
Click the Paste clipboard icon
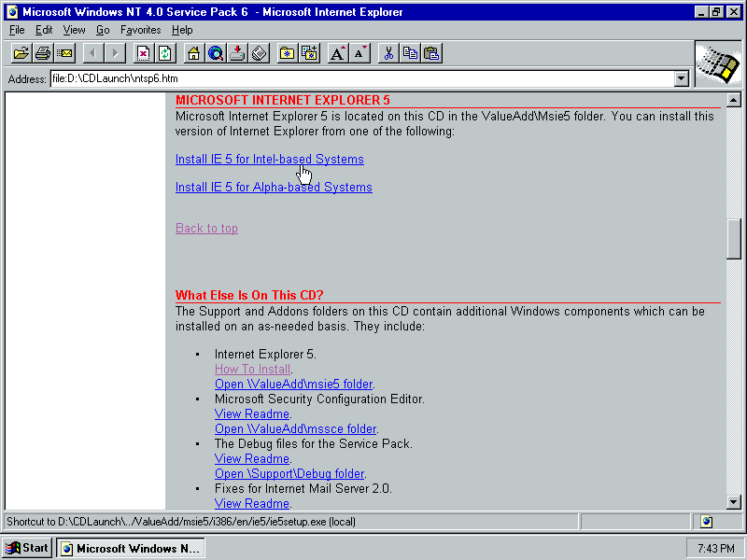(x=431, y=53)
